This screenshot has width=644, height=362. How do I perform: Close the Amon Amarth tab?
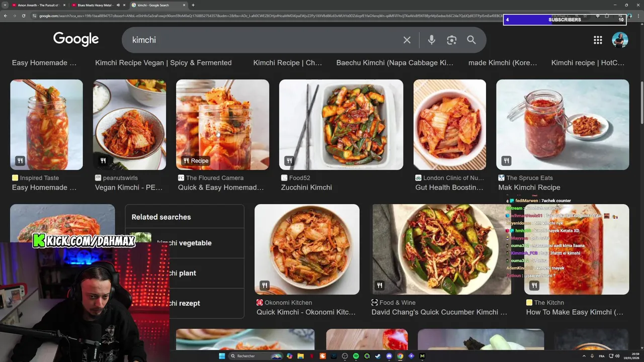pos(64,5)
